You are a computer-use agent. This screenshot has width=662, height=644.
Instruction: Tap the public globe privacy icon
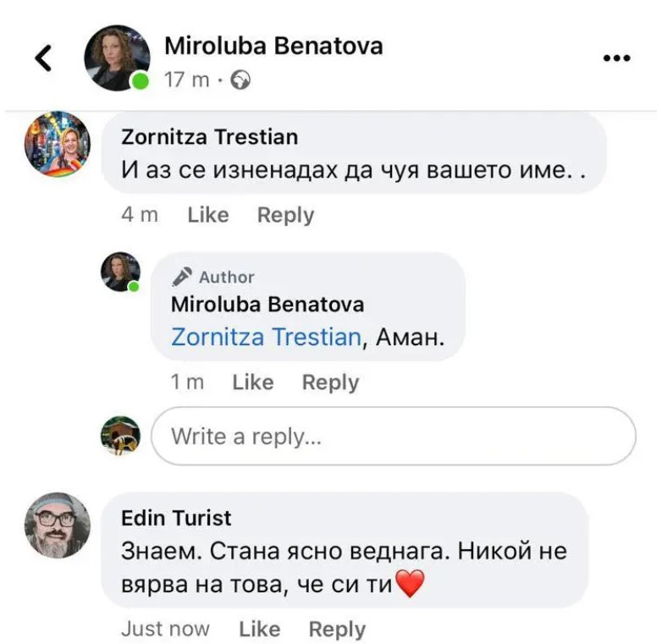(x=241, y=80)
